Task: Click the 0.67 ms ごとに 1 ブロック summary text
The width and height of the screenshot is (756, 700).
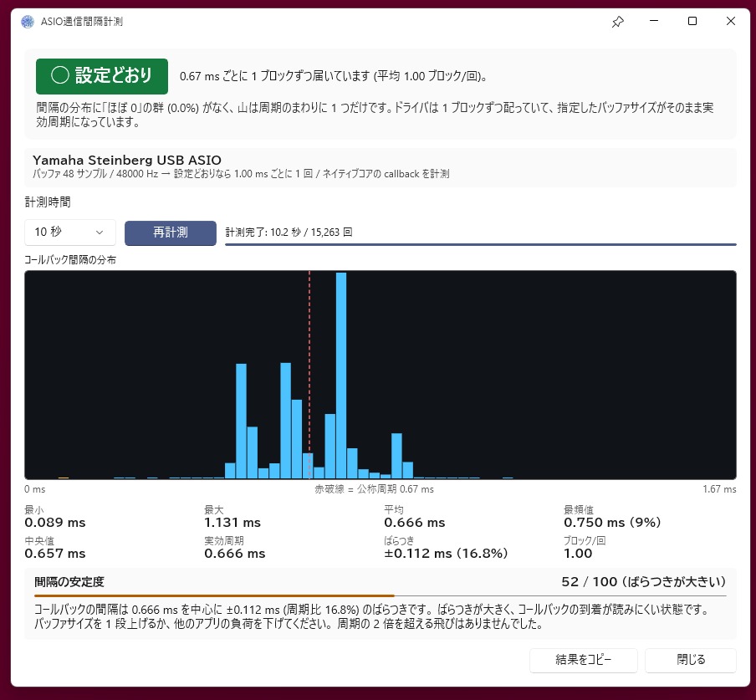Action: pos(333,76)
